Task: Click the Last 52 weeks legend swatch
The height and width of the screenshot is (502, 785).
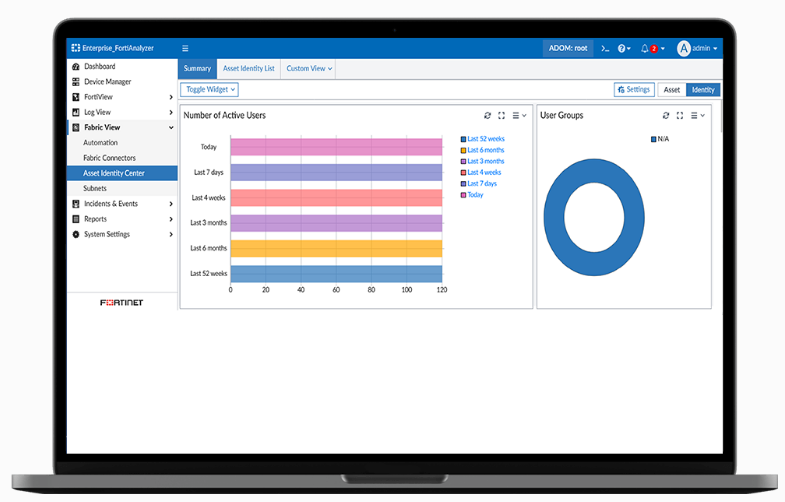Action: point(464,139)
